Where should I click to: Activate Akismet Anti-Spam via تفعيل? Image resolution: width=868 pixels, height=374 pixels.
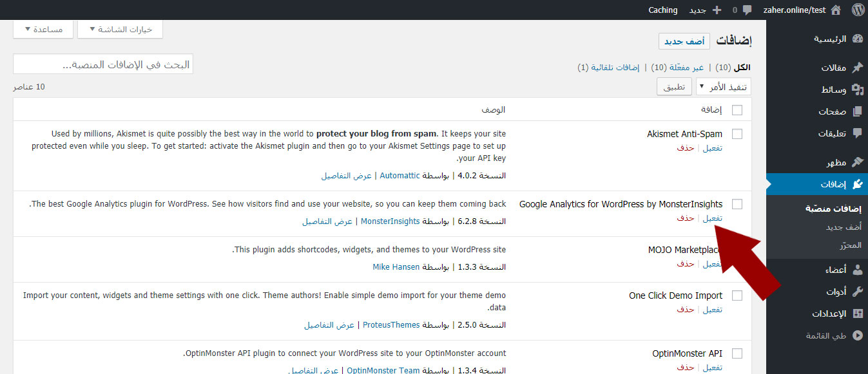[712, 148]
